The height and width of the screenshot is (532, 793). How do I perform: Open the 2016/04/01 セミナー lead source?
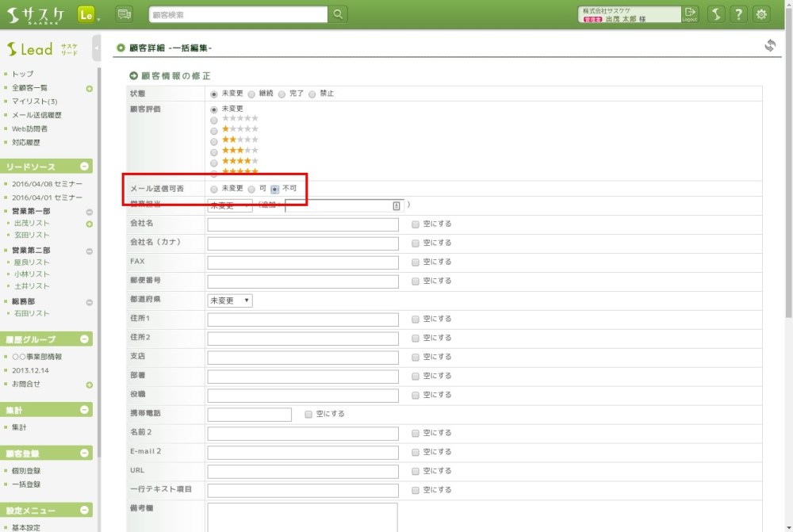pos(47,197)
